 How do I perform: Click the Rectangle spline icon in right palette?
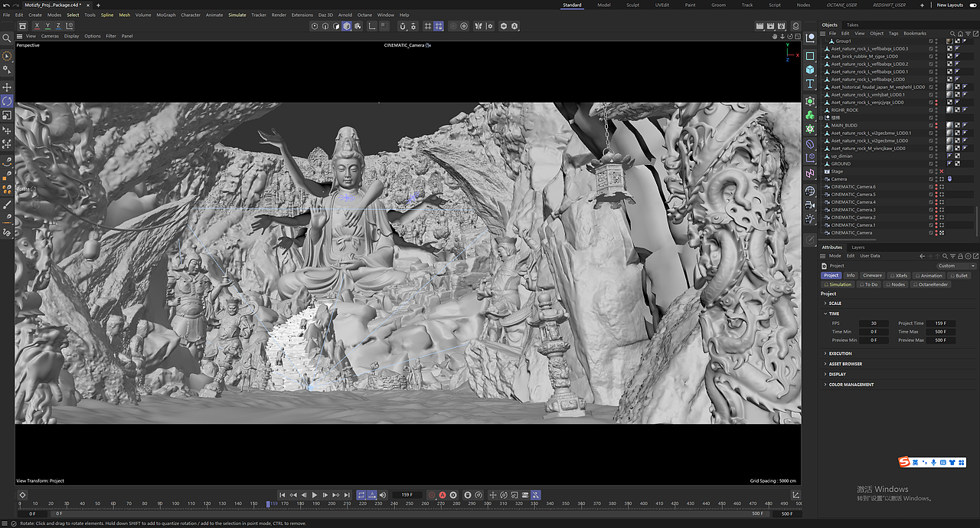tap(810, 55)
